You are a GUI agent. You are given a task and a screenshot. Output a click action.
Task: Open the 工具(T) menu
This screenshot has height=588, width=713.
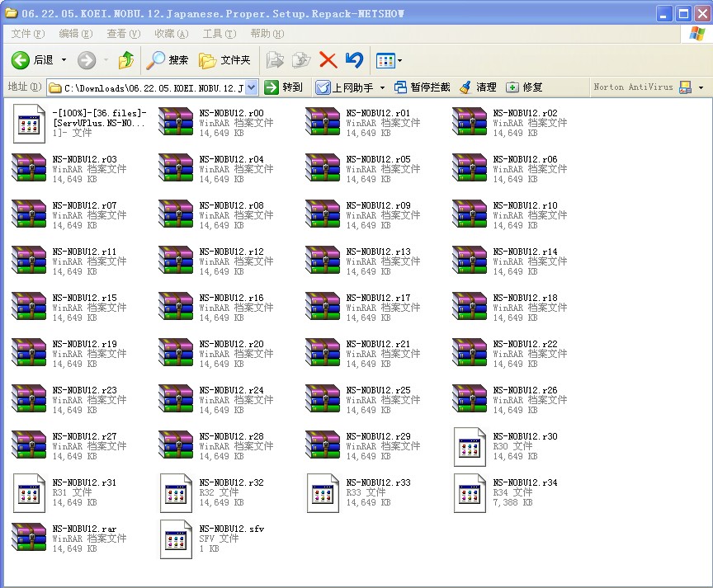coord(219,34)
